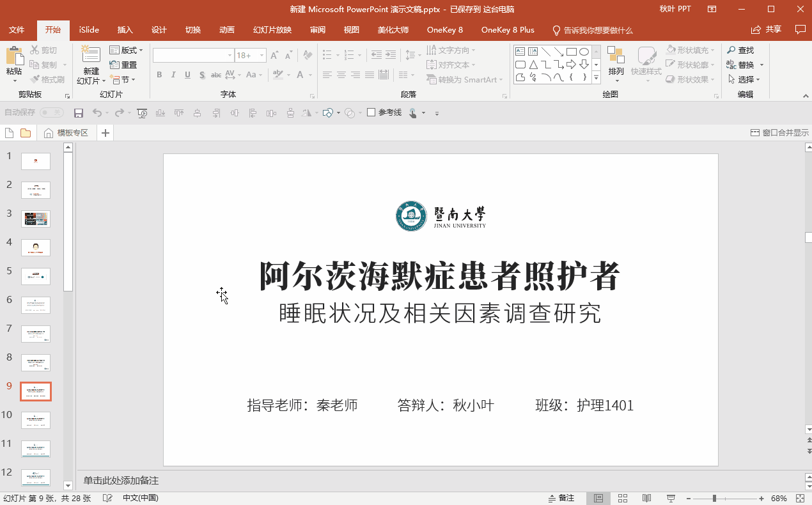Viewport: 812px width, 505px height.
Task: Click the Bulleted List icon
Action: (x=327, y=56)
